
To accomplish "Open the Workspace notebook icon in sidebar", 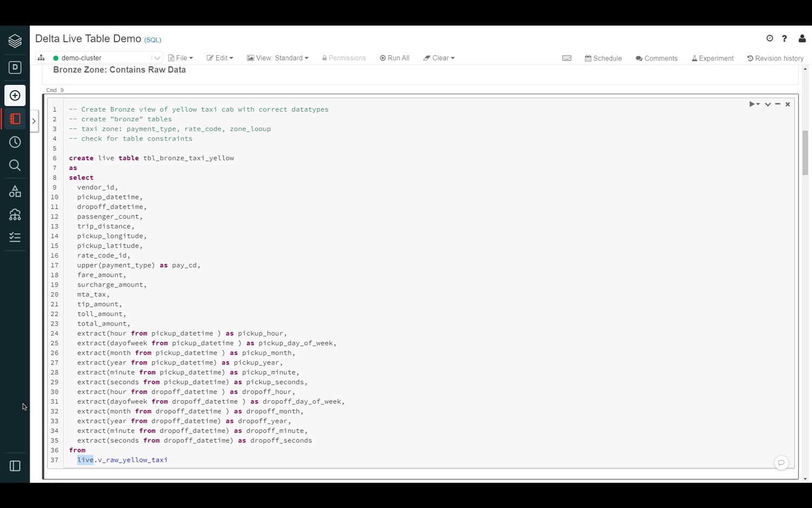I will pos(15,119).
